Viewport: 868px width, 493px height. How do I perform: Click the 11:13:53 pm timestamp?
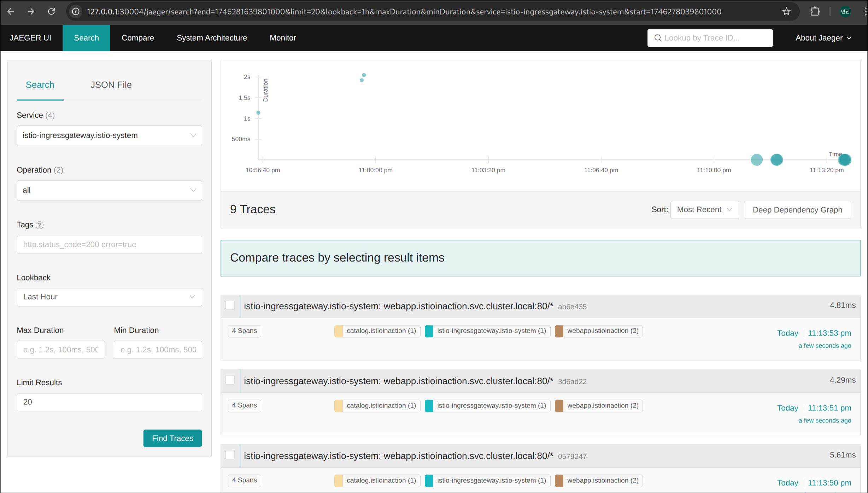coord(829,333)
